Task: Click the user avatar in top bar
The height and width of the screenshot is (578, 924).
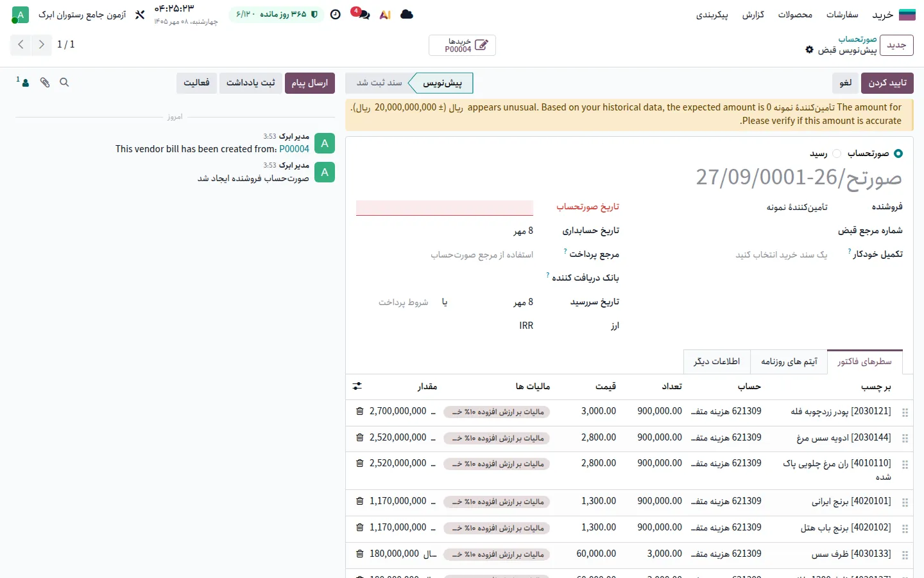Action: 21,14
